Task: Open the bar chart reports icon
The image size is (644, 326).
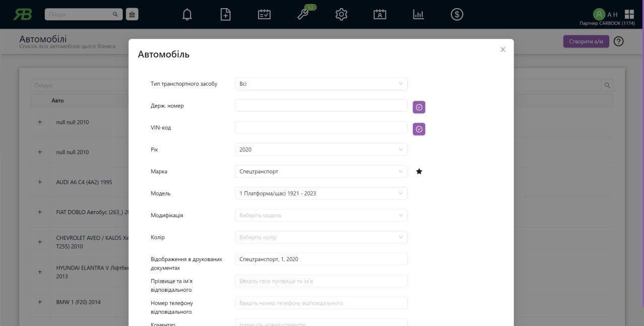Action: point(419,15)
